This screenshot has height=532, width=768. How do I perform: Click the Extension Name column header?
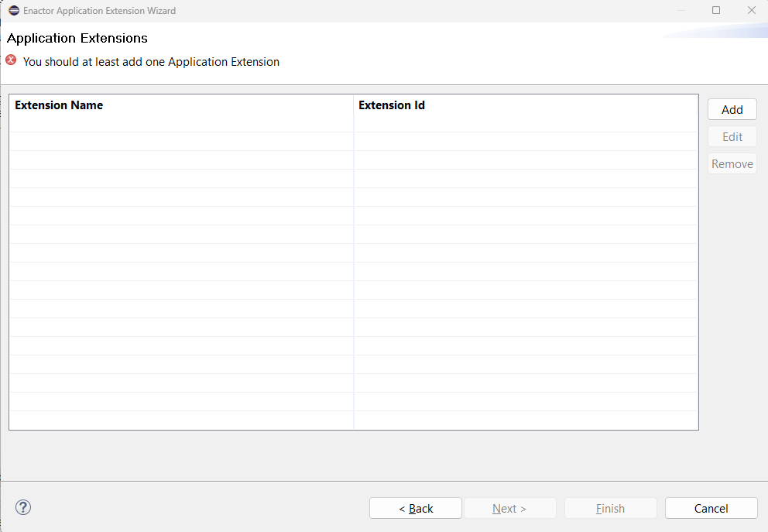181,105
